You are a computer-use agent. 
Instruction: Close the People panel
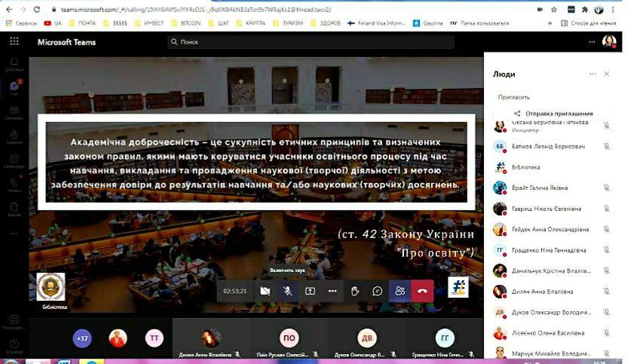click(607, 74)
